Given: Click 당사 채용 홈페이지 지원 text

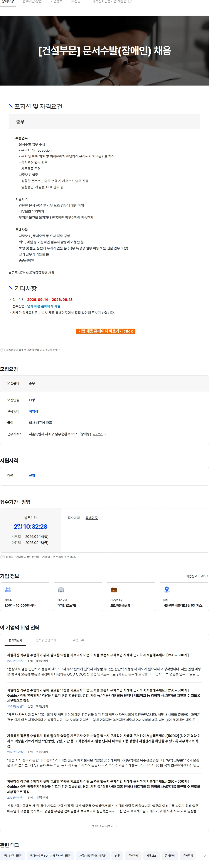Looking at the screenshot, I should (x=44, y=306).
